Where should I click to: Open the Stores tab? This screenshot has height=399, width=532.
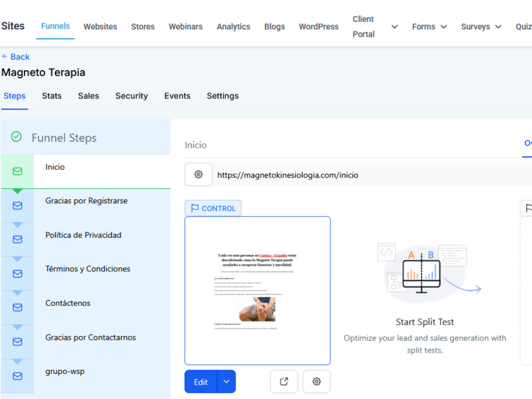pos(143,27)
